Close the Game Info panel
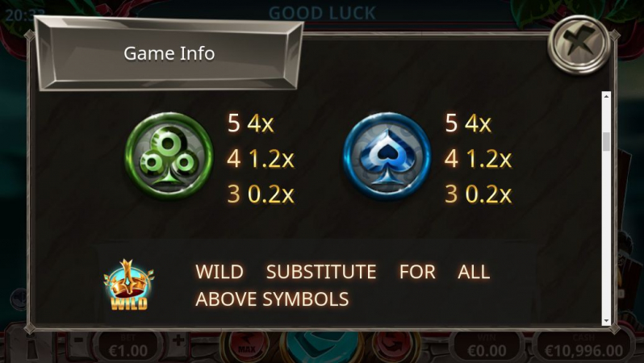This screenshot has width=644, height=363. (579, 44)
